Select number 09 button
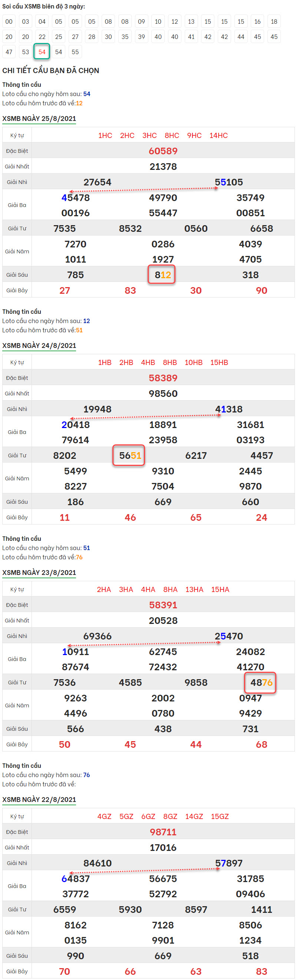Viewport: 296px width, 980px height. coord(142,22)
